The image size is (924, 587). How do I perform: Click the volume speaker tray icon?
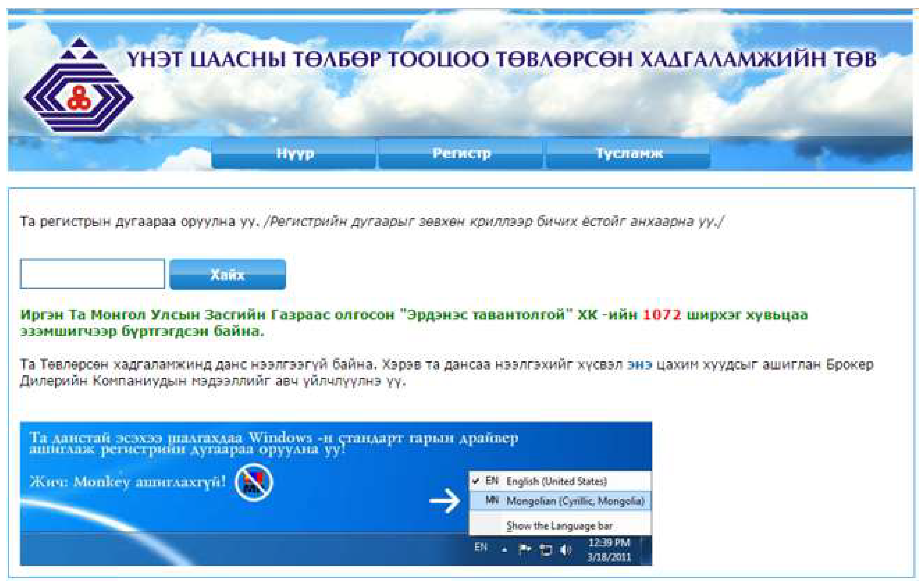[x=565, y=550]
